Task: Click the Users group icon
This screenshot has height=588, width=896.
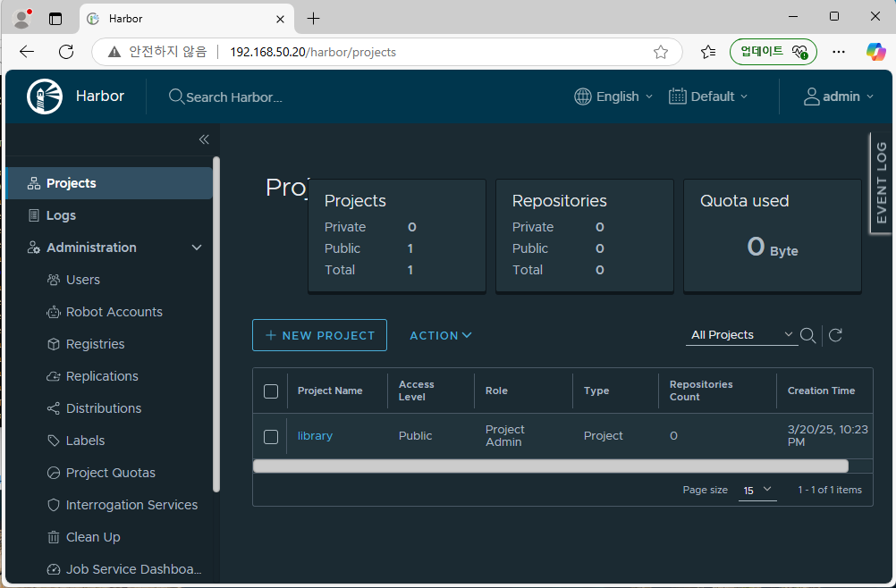Action: (53, 280)
